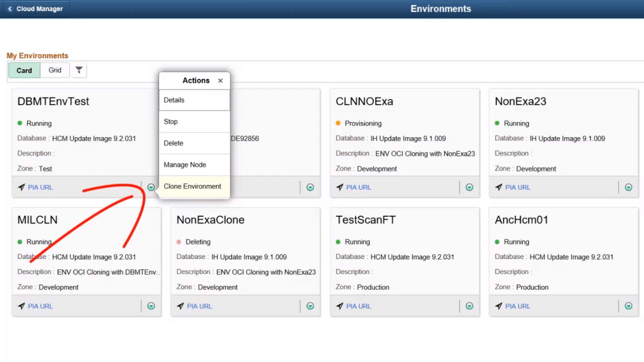The height and width of the screenshot is (362, 644).
Task: Click the PIA URL launch icon on NonExa23
Action: [x=499, y=187]
